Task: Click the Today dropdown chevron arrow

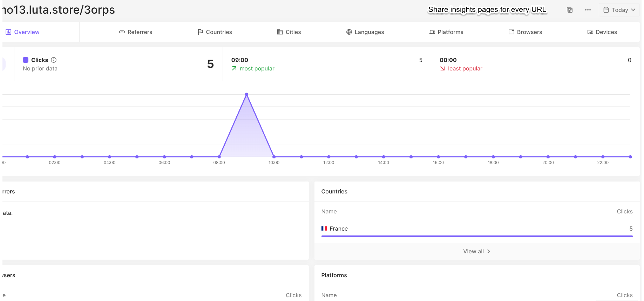Action: (x=633, y=10)
